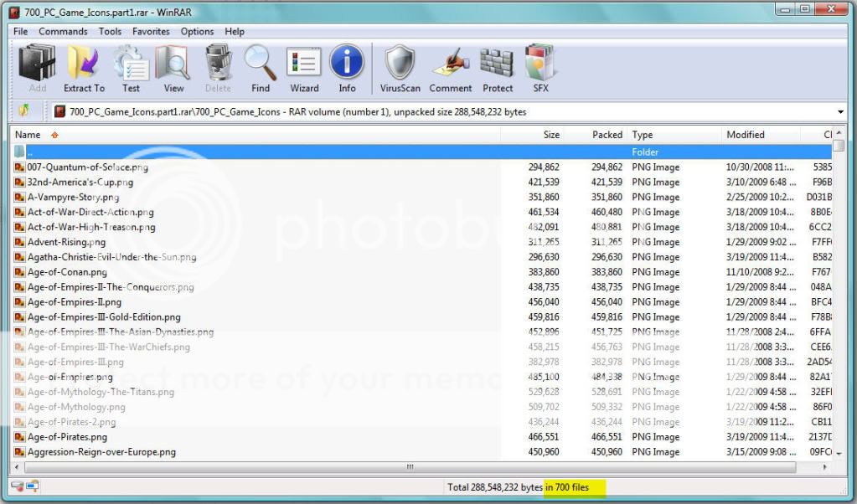Show archive Info
Image resolution: width=857 pixels, height=504 pixels.
click(347, 69)
